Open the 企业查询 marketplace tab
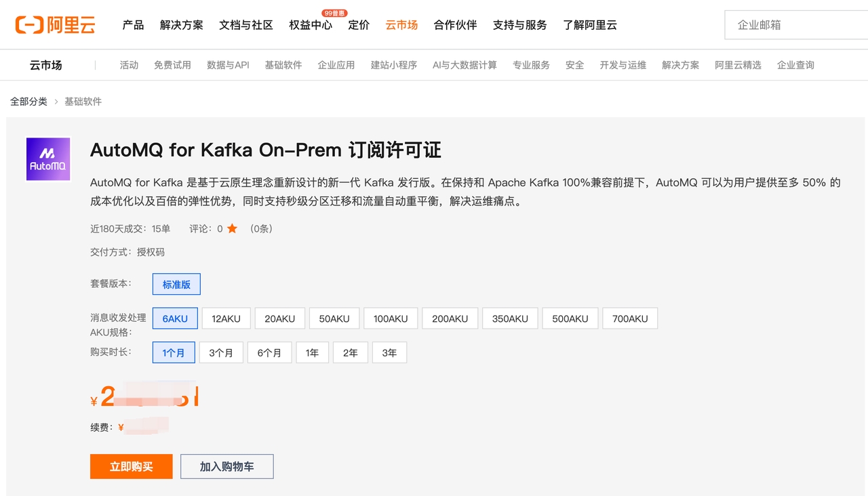This screenshot has height=496, width=868. coord(795,65)
